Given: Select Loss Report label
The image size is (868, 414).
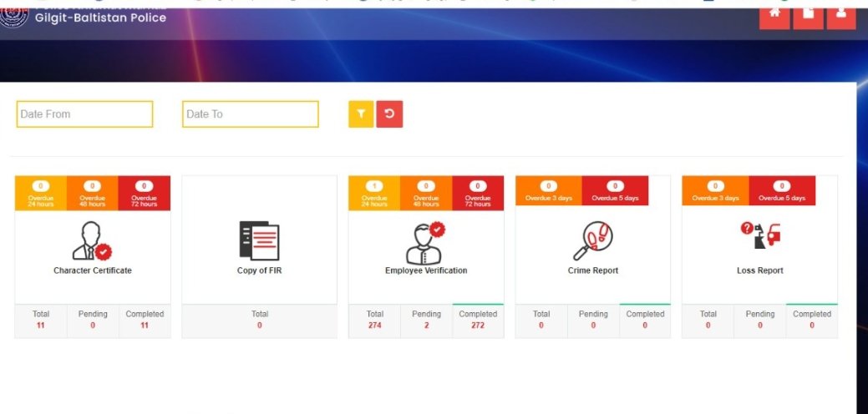Looking at the screenshot, I should (x=760, y=270).
